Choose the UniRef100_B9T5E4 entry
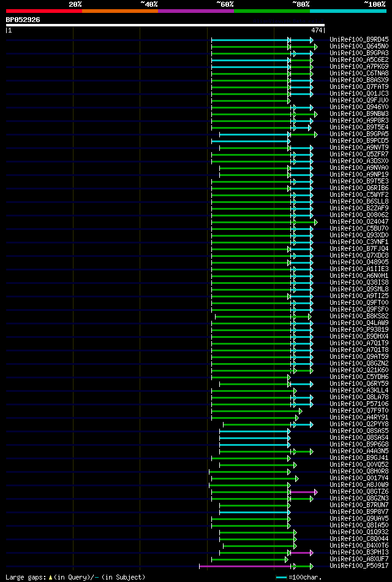The width and height of the screenshot is (392, 582). [x=359, y=128]
